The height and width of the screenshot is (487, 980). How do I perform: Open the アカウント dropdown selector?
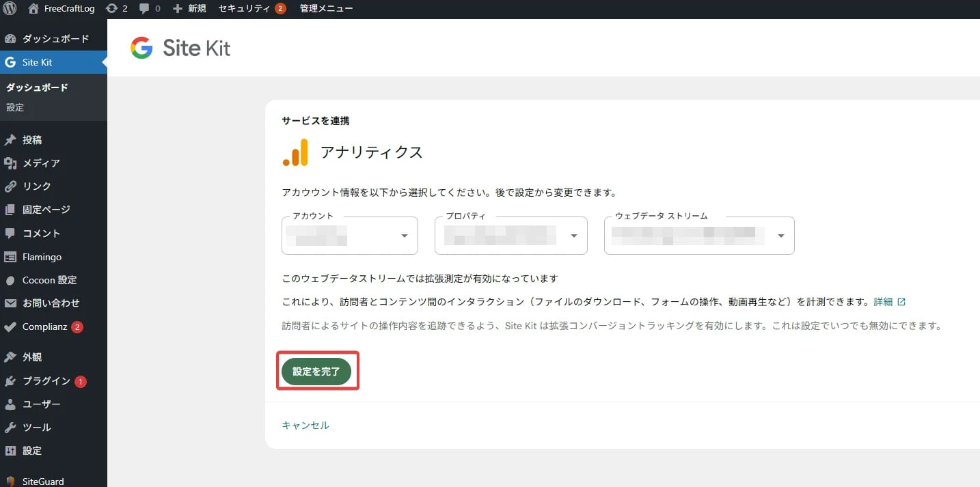(x=349, y=235)
